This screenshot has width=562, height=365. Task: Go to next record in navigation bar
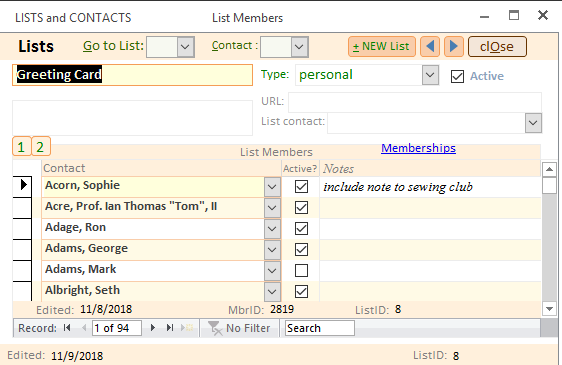[x=153, y=328]
